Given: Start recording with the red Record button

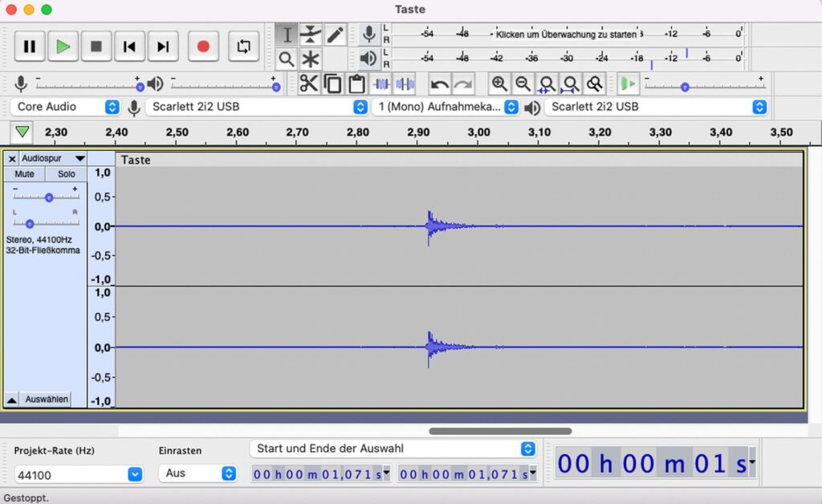Looking at the screenshot, I should pyautogui.click(x=203, y=47).
